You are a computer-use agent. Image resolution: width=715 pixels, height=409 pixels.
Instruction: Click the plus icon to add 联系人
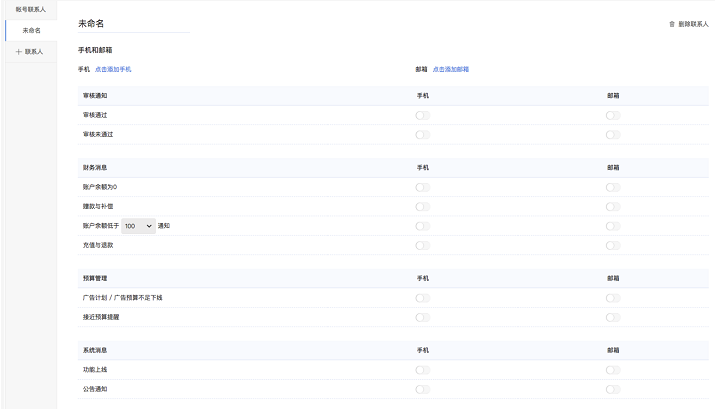click(19, 51)
